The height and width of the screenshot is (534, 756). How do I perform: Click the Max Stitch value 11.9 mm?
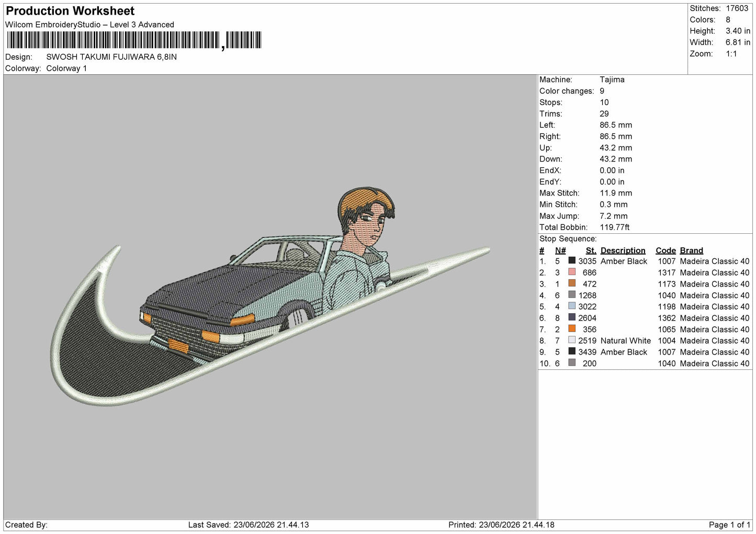click(x=616, y=193)
